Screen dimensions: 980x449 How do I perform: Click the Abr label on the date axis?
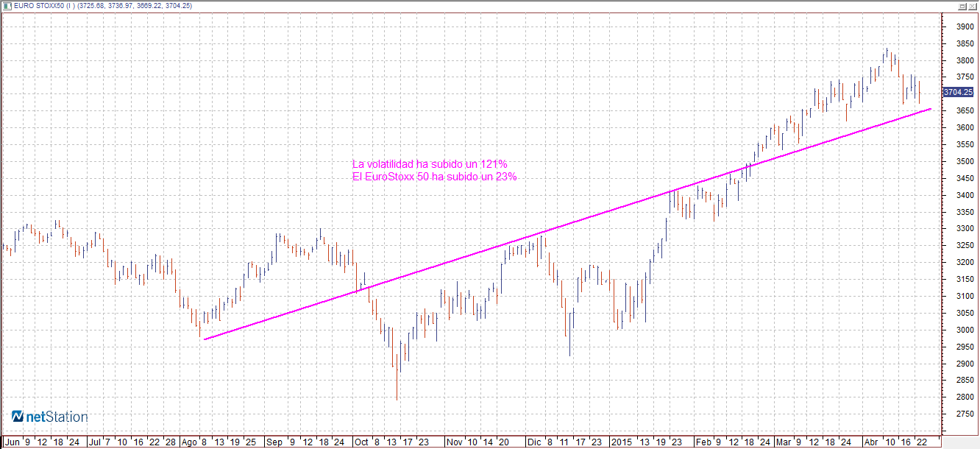[x=872, y=442]
